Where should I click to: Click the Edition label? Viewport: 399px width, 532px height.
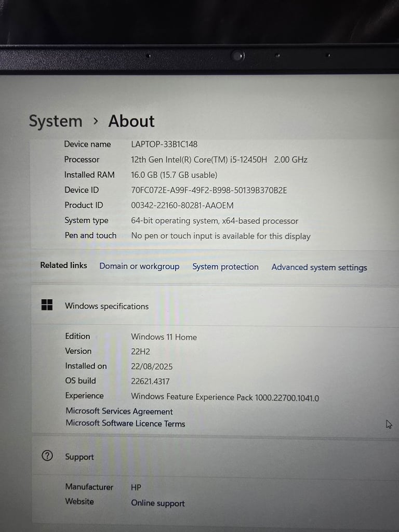click(78, 336)
